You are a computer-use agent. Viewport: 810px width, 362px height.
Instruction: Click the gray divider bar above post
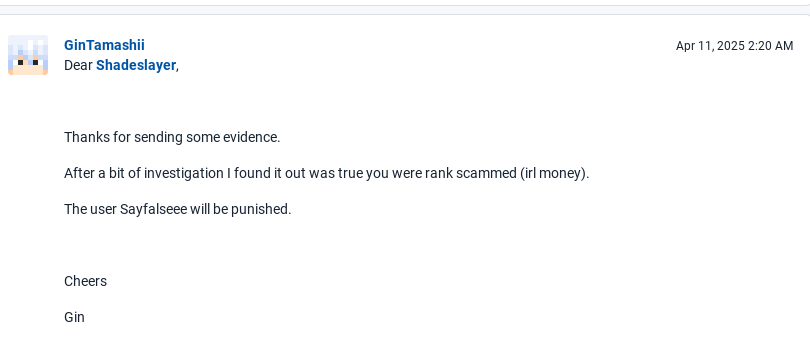click(x=405, y=10)
